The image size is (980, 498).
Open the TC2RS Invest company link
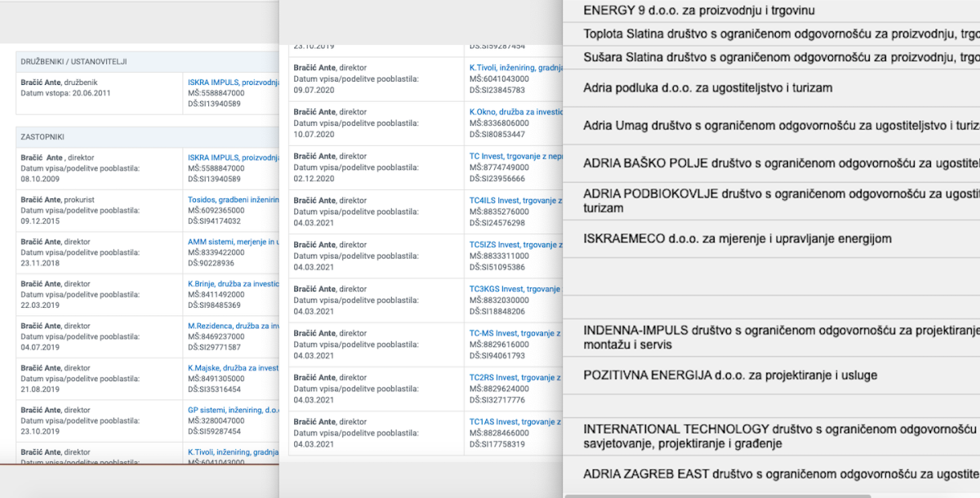coord(516,377)
